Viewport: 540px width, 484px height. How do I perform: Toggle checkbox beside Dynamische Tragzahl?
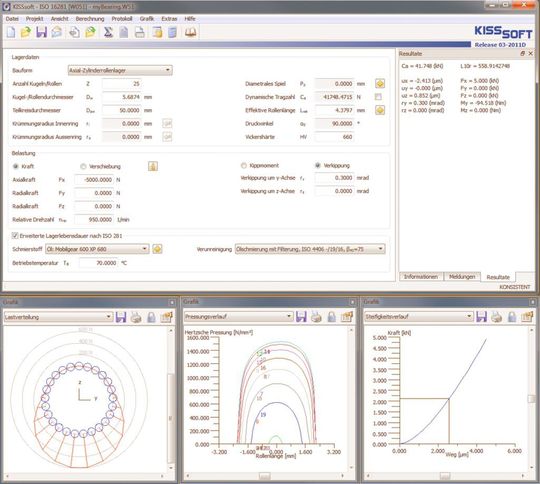(378, 97)
